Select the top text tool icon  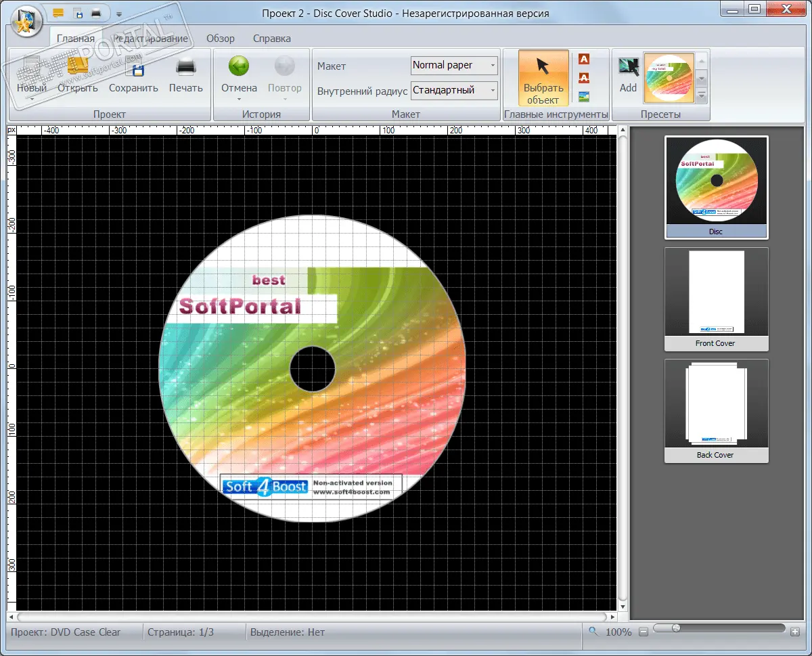pyautogui.click(x=584, y=60)
